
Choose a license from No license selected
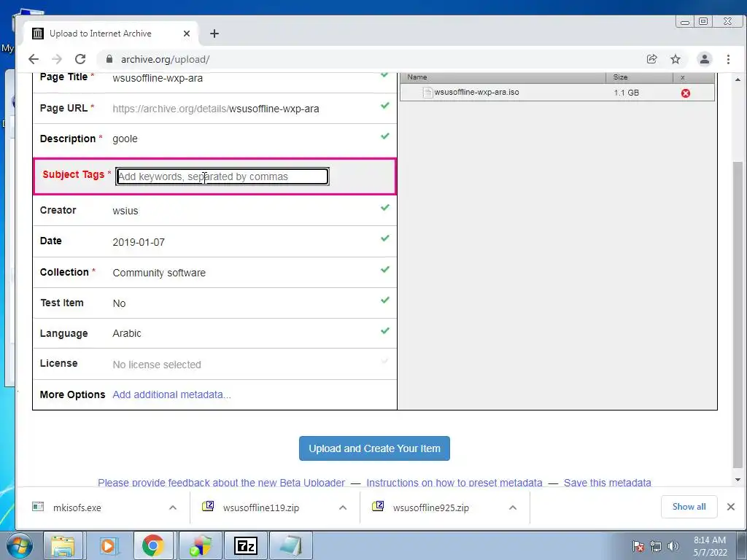[157, 365]
